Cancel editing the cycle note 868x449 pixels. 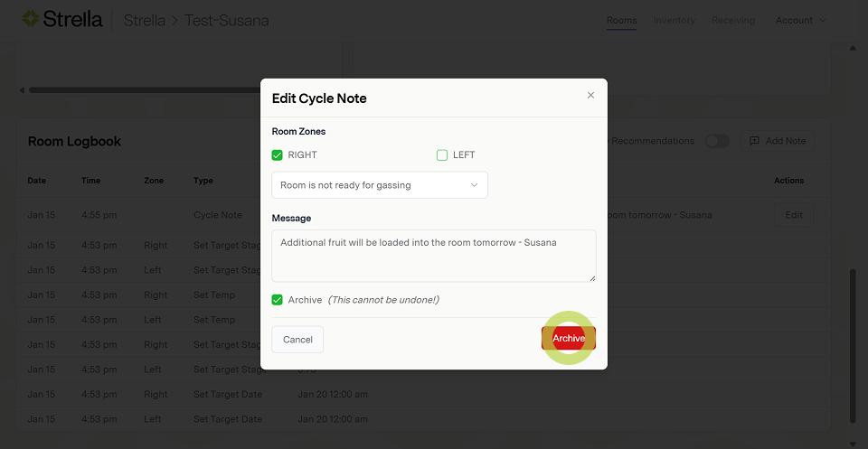click(x=297, y=340)
